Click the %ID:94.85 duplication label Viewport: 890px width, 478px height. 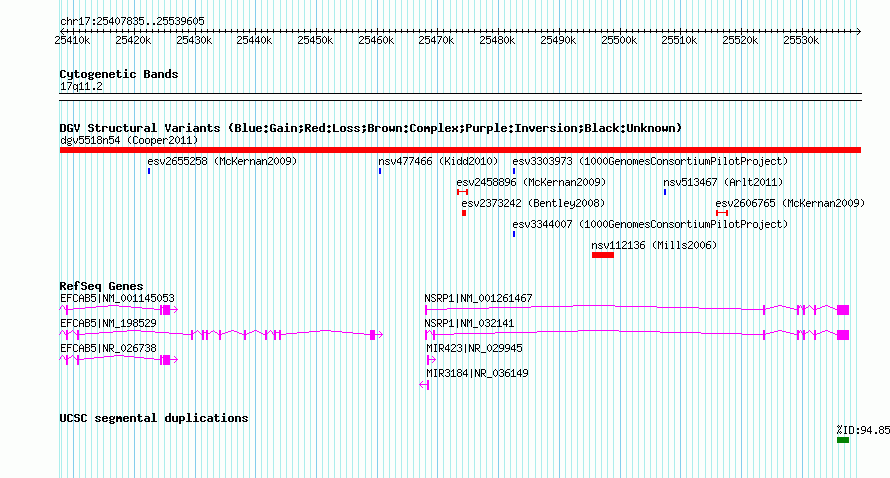(x=863, y=430)
